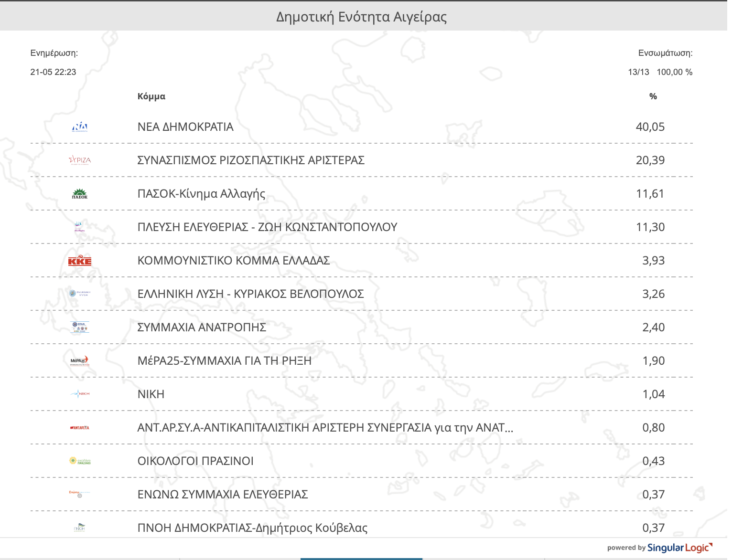Click the Δημοτική Ενότητα Αιγείρας title
The image size is (732, 560).
click(x=362, y=17)
